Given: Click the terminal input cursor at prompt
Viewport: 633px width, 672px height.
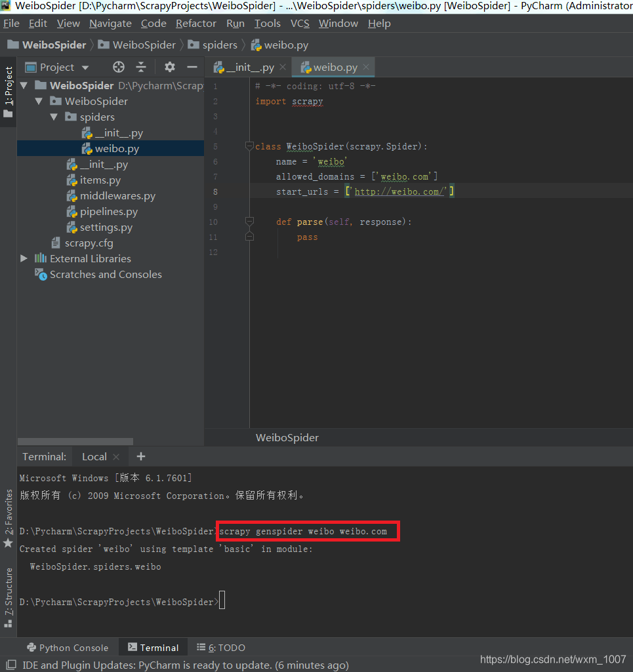Looking at the screenshot, I should point(222,600).
